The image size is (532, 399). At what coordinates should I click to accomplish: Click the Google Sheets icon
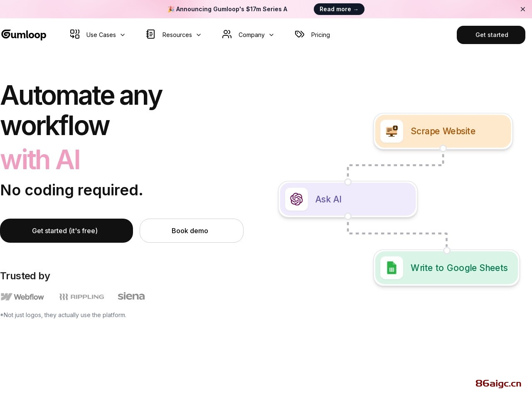[x=392, y=268]
